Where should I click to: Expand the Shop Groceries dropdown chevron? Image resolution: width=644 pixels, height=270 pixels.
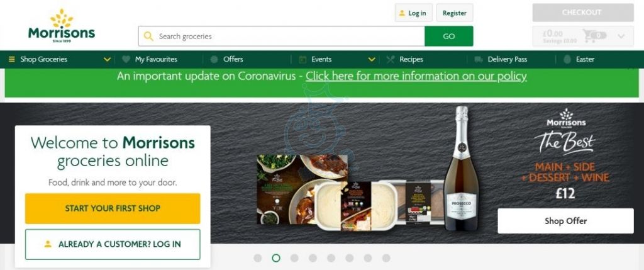point(107,59)
